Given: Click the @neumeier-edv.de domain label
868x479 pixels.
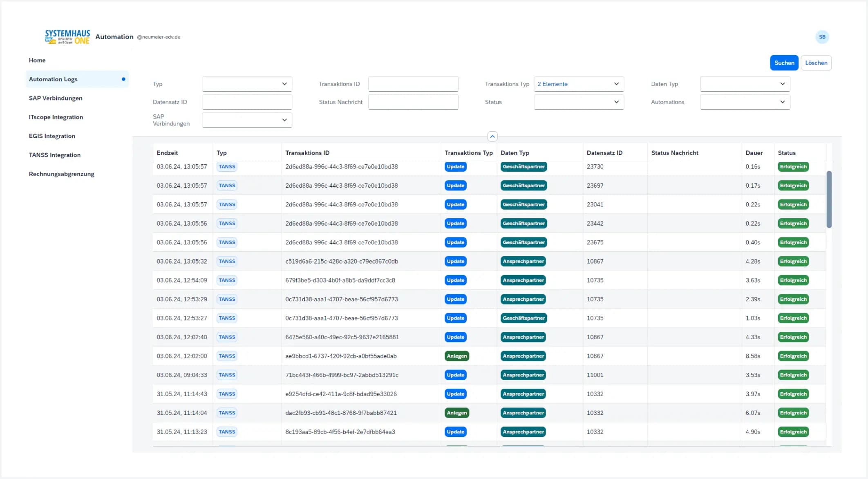Looking at the screenshot, I should click(159, 37).
